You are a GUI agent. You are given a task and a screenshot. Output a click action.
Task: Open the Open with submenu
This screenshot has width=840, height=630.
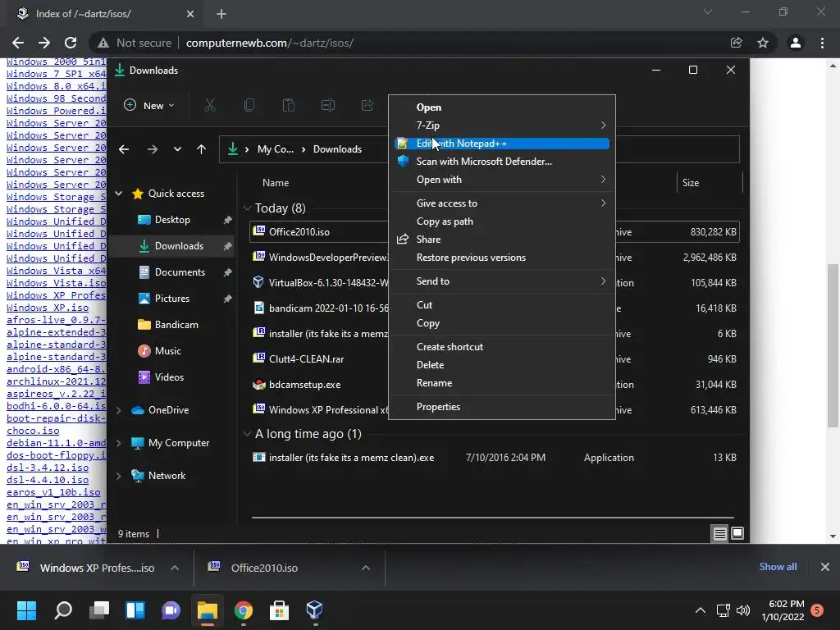pos(502,180)
